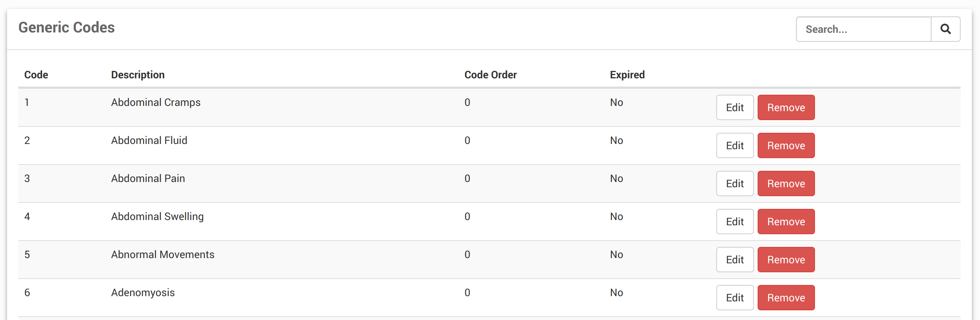
Task: Remove the Adenomyosis entry
Action: pyautogui.click(x=786, y=298)
